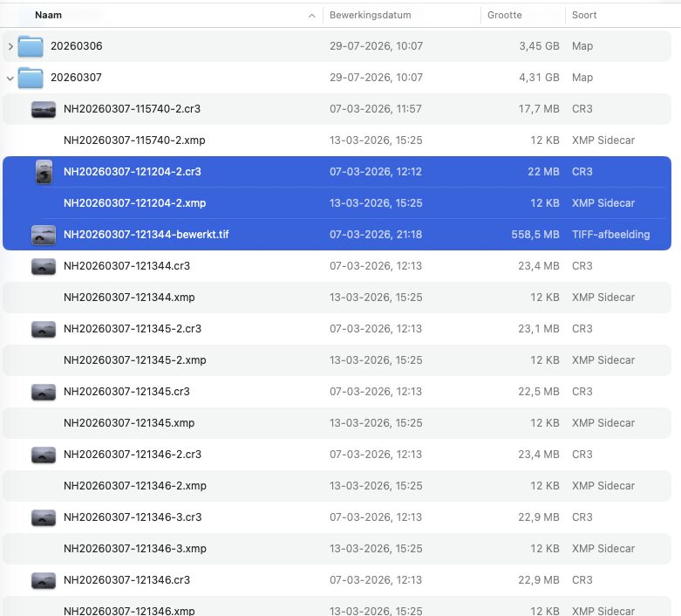Click date 07-03-2026, 12:12
681x616 pixels.
[376, 172]
